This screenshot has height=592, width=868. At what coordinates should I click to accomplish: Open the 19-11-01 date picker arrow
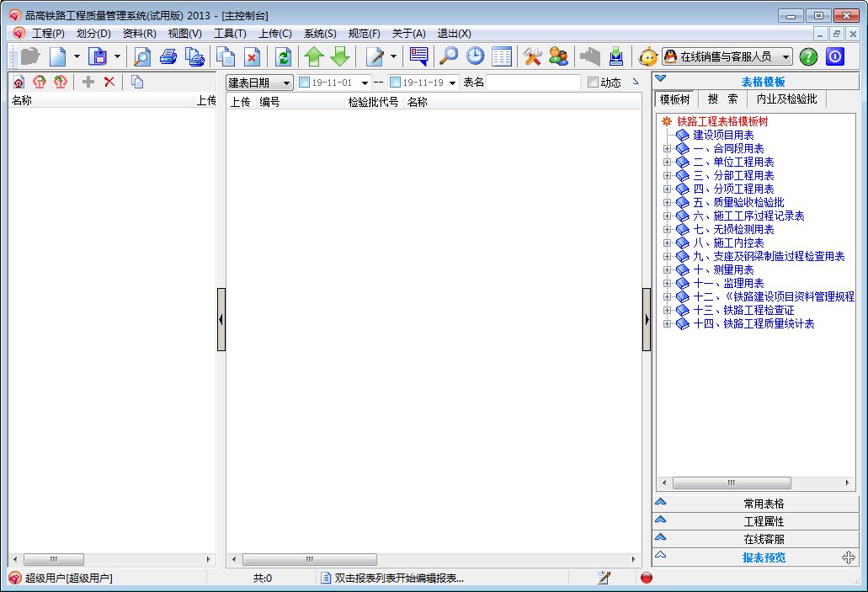(365, 83)
